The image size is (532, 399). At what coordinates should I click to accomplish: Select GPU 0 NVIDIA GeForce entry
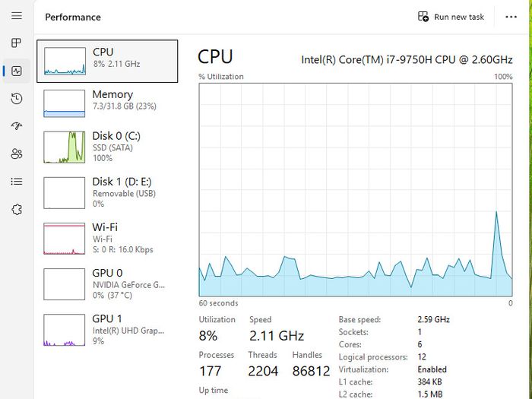(107, 284)
